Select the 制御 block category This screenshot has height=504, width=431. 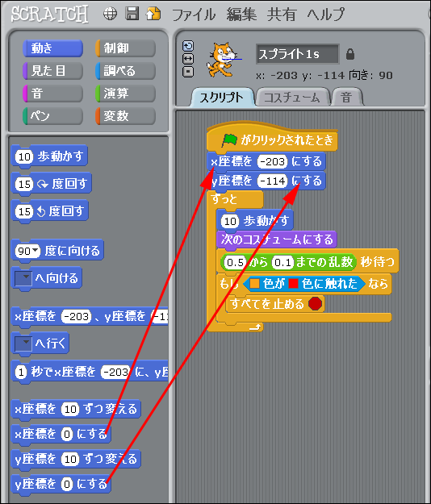125,48
